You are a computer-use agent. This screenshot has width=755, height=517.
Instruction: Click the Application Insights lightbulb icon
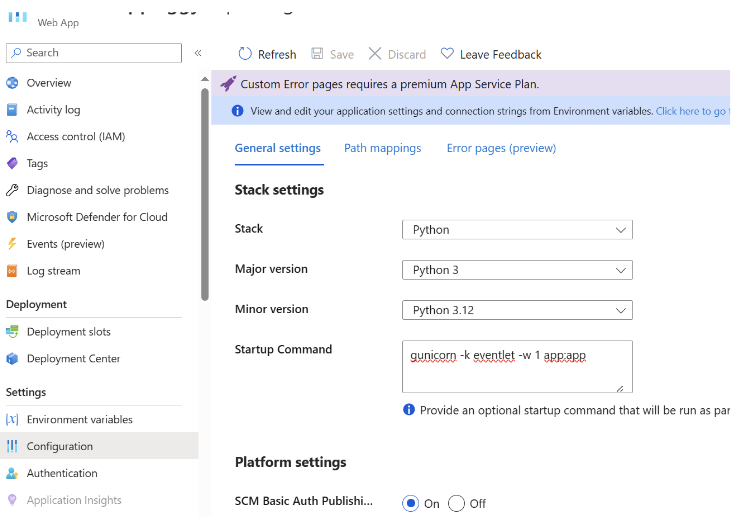coord(12,500)
